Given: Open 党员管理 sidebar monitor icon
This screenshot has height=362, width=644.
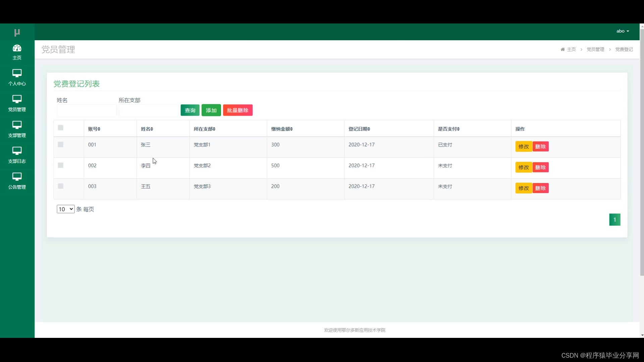Looking at the screenshot, I should 17,99.
